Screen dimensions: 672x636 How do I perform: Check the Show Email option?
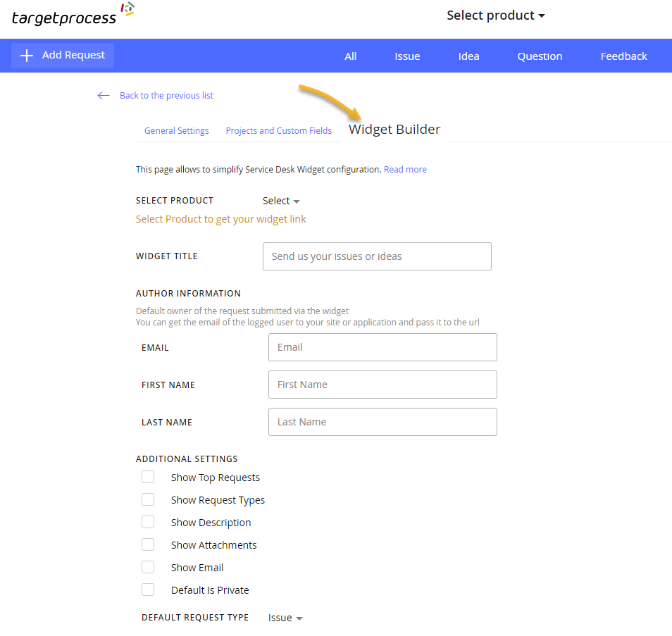(x=148, y=567)
